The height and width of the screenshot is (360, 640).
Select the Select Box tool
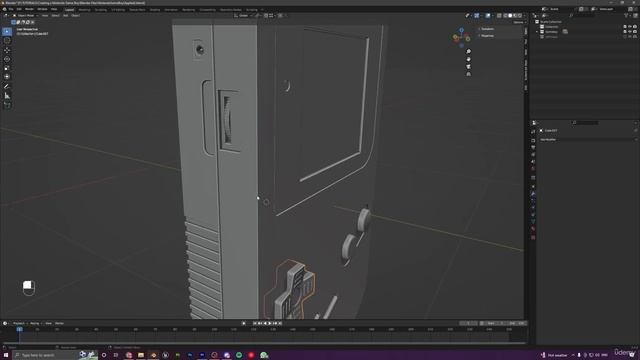[x=7, y=31]
